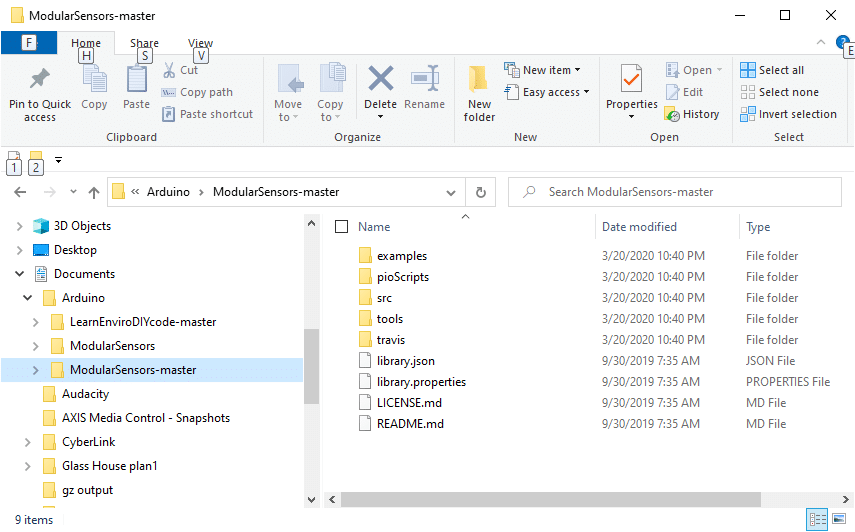Collapse the Documents tree node
Screen dimensions: 855x532
19,274
